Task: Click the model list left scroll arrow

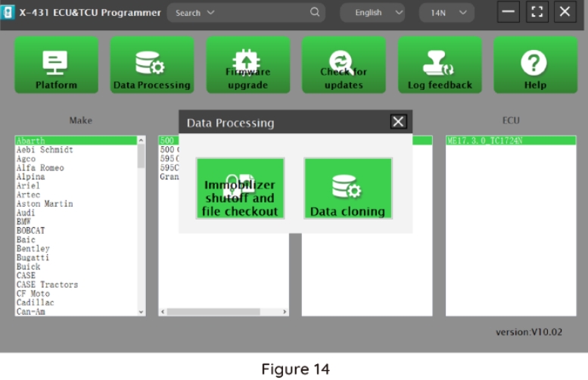Action: 163,312
